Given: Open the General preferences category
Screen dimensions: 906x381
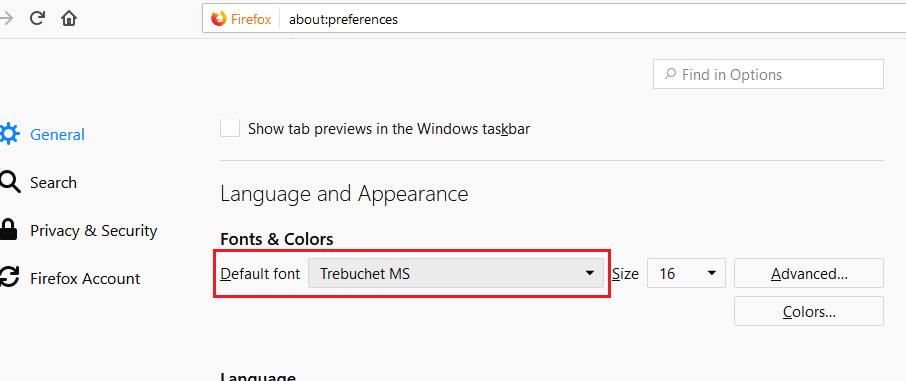Looking at the screenshot, I should click(57, 134).
